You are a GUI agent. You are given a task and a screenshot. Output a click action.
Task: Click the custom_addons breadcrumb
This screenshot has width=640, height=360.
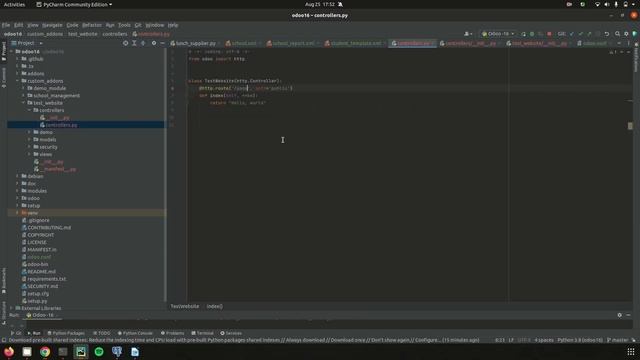[45, 34]
